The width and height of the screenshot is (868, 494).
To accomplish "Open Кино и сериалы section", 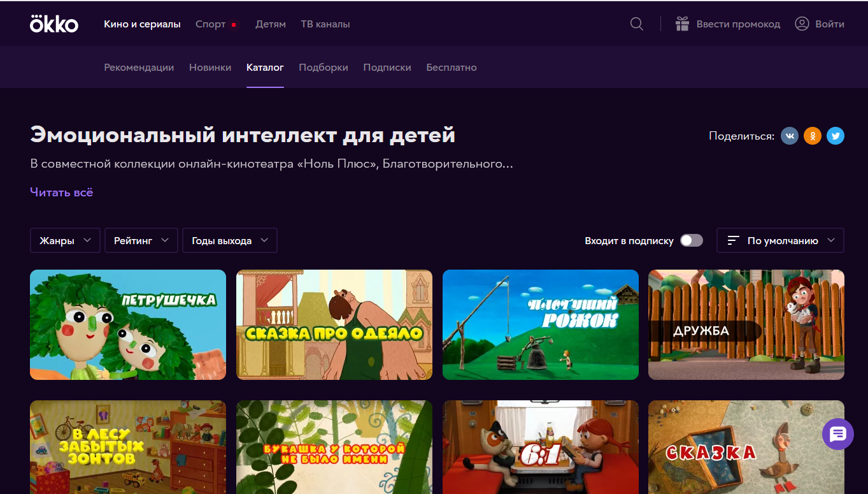I will click(x=142, y=24).
